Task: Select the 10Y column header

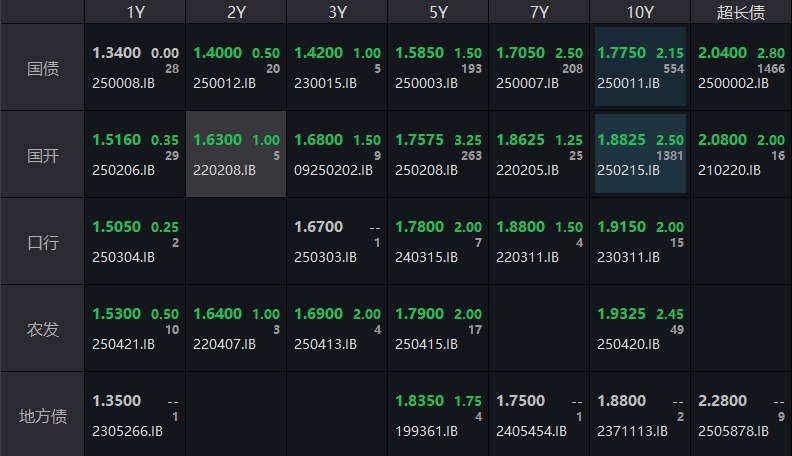Action: [x=640, y=12]
